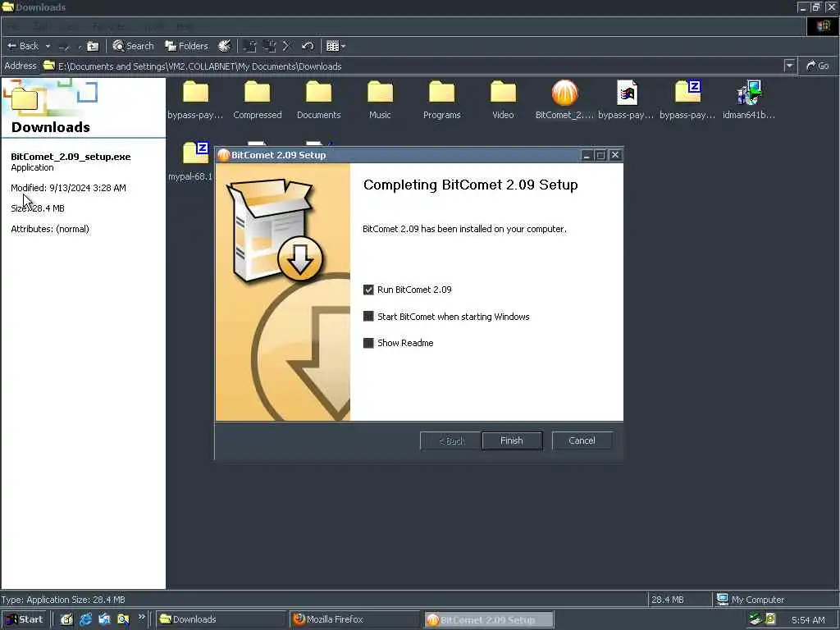Select the Music folder
Image resolution: width=840 pixels, height=630 pixels.
tap(381, 100)
